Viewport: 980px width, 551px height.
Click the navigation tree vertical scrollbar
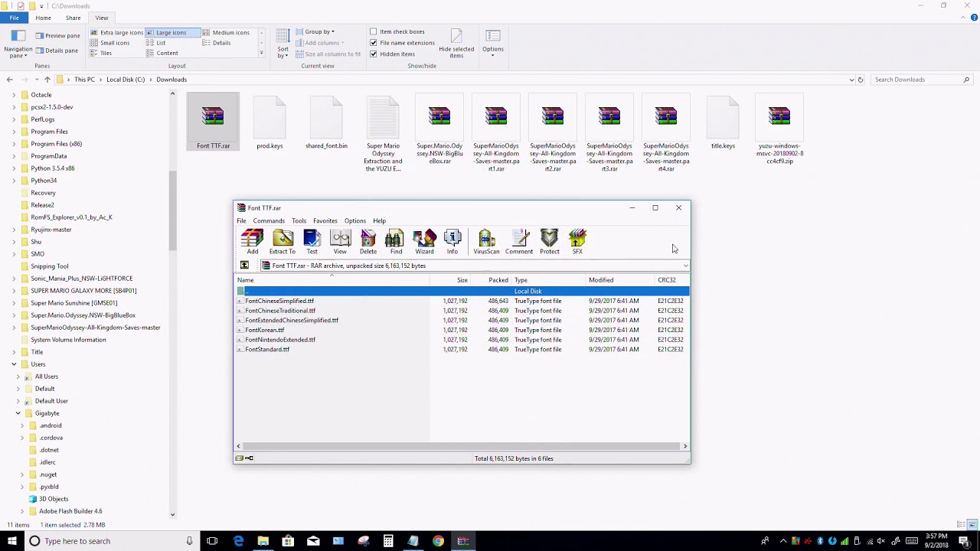point(172,210)
